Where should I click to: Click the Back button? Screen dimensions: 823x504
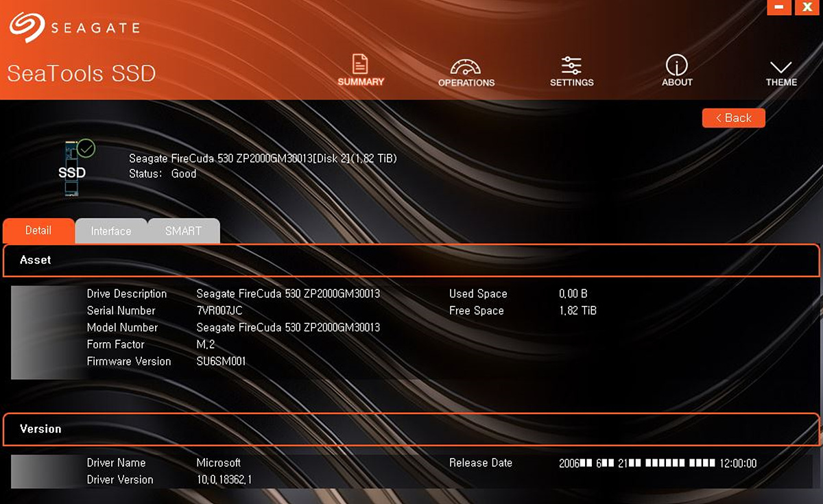click(733, 118)
